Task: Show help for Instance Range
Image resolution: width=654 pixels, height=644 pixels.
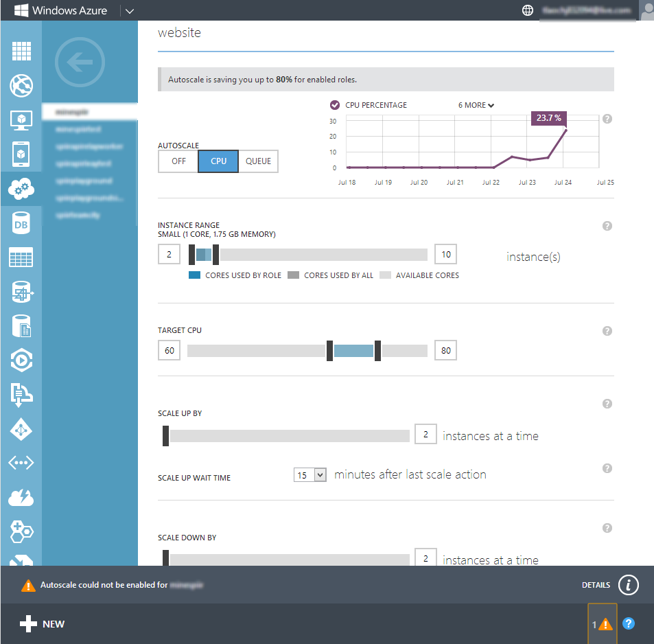Action: (607, 226)
